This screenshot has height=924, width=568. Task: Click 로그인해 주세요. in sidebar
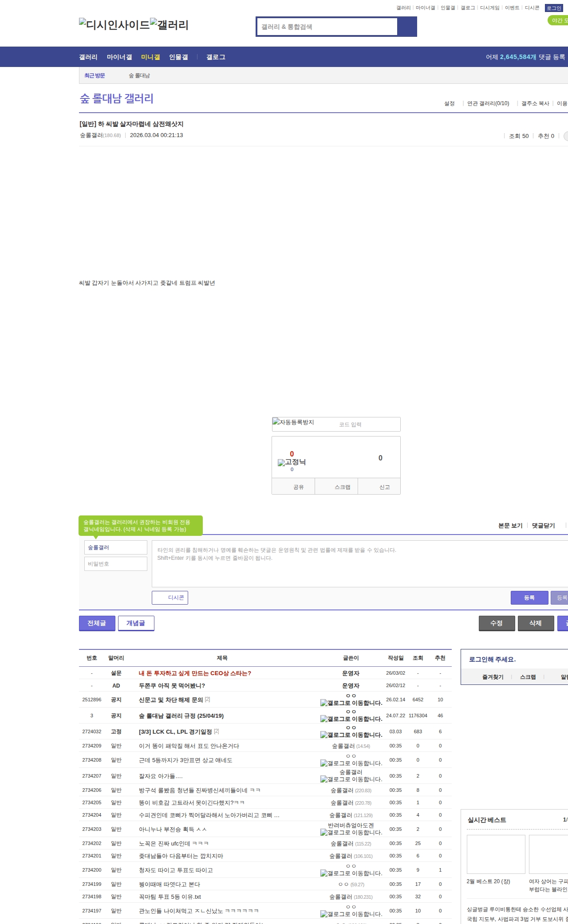492,660
